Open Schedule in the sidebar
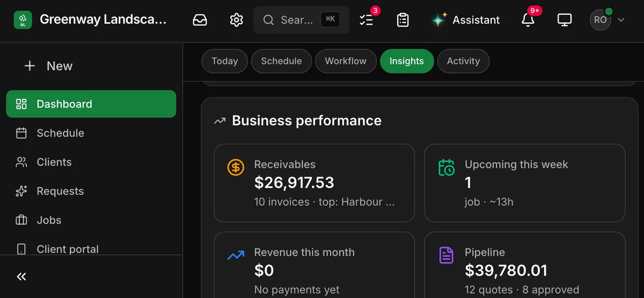Viewport: 644px width, 298px height. coord(91,133)
